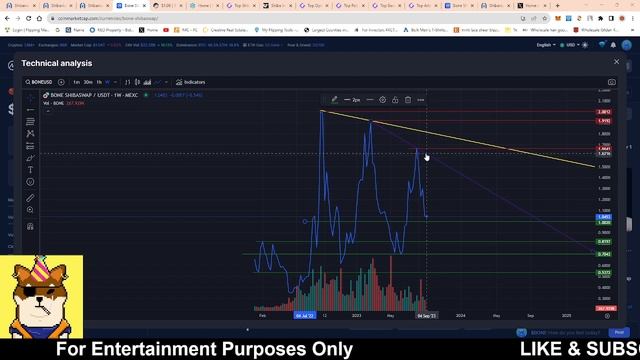Change the line style option

(370, 100)
